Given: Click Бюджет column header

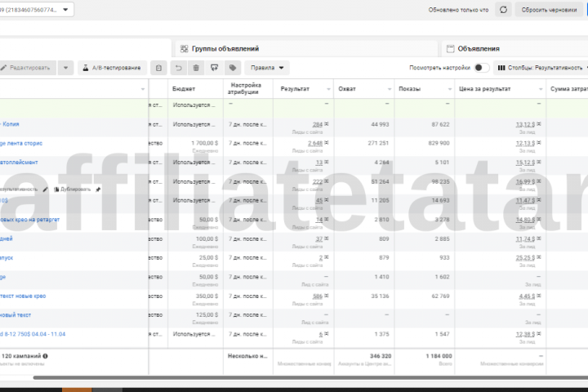Looking at the screenshot, I should tap(184, 89).
